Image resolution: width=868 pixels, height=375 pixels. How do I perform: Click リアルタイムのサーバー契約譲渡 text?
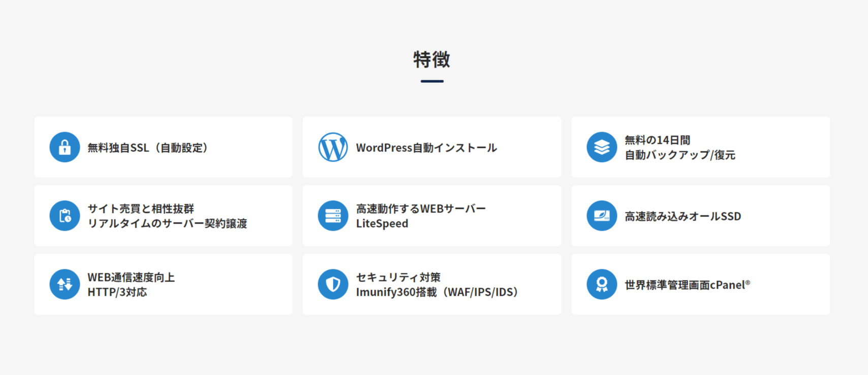click(167, 224)
